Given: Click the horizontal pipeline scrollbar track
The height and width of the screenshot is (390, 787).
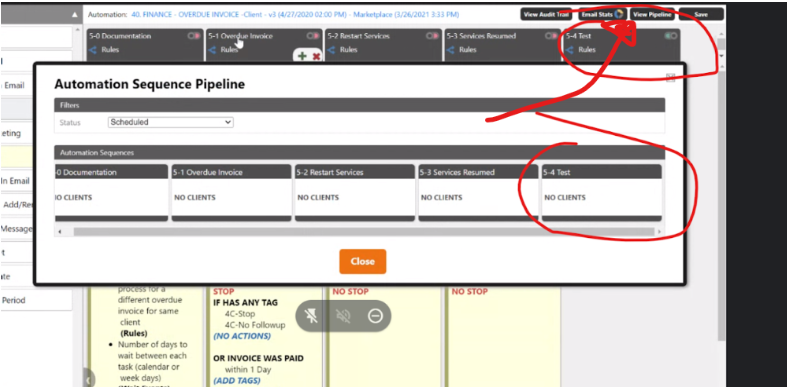Looking at the screenshot, I should pos(364,232).
